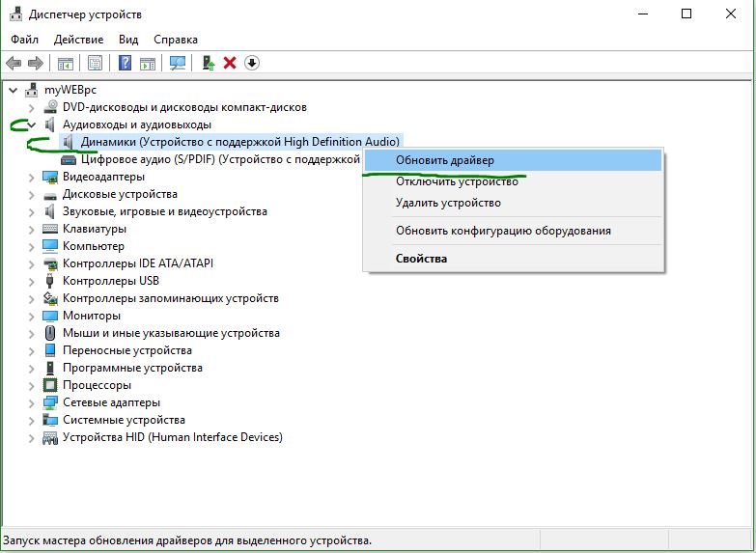Image resolution: width=756 pixels, height=553 pixels.
Task: Click the red X uninstall device icon
Action: pyautogui.click(x=230, y=63)
